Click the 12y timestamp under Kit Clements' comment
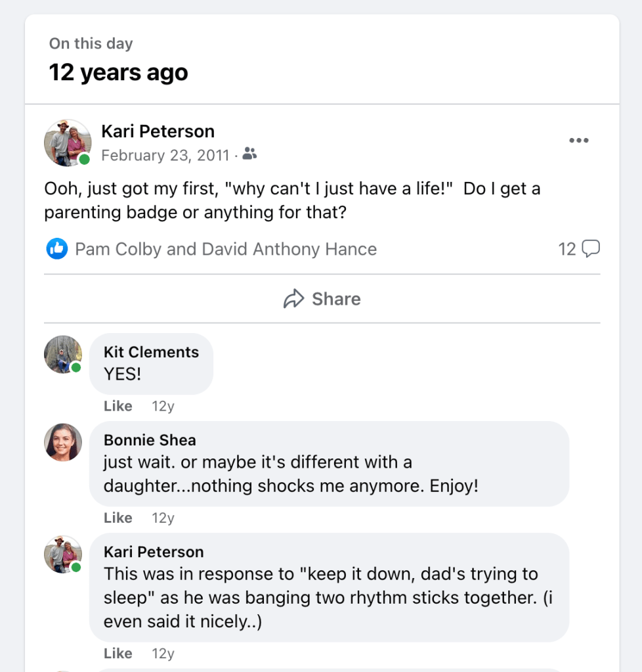The width and height of the screenshot is (642, 672). tap(163, 406)
